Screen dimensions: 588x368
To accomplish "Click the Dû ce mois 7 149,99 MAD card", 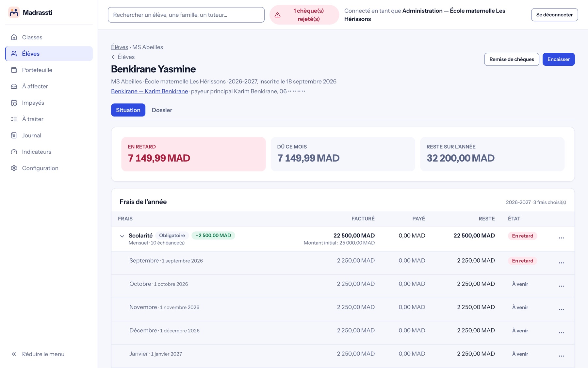I will click(343, 154).
